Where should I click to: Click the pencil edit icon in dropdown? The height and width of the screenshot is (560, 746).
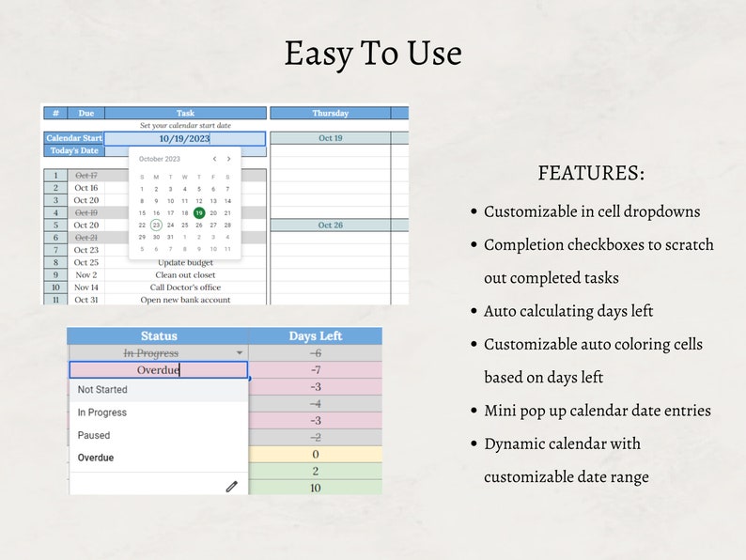point(232,487)
